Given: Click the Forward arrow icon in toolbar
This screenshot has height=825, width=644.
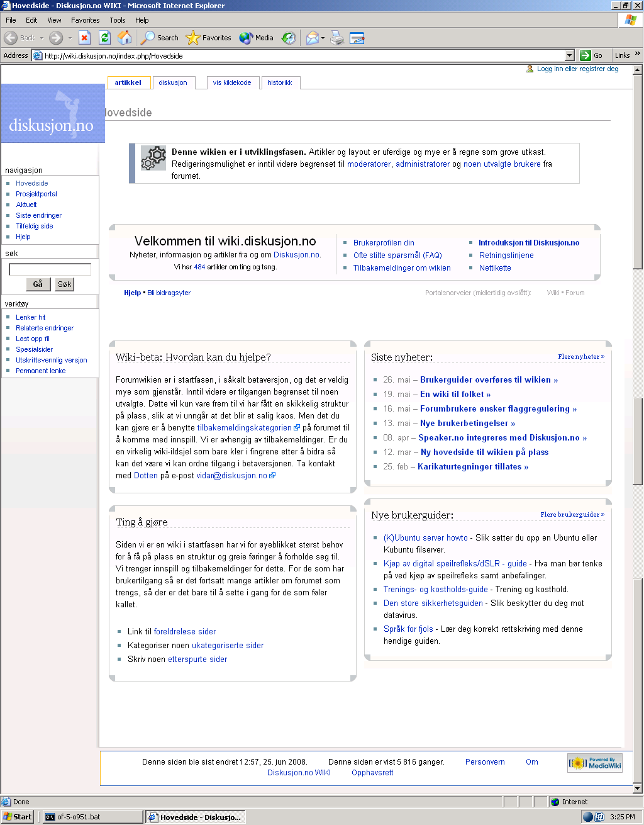Looking at the screenshot, I should tap(56, 38).
